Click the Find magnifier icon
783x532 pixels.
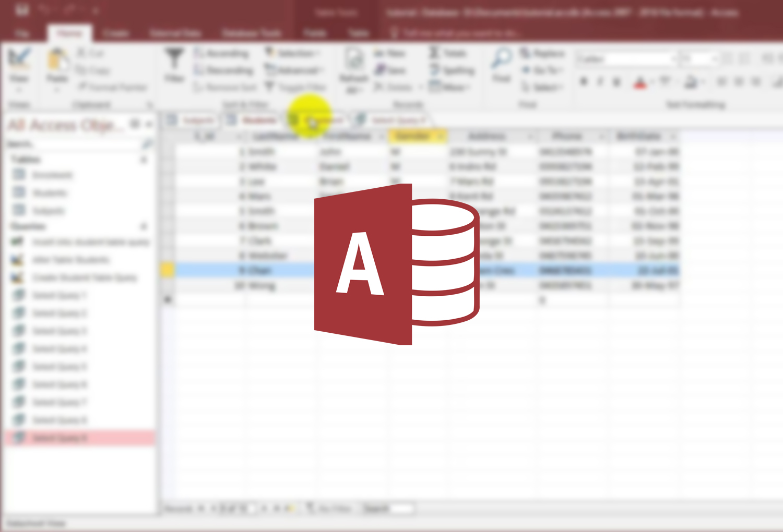[x=502, y=58]
